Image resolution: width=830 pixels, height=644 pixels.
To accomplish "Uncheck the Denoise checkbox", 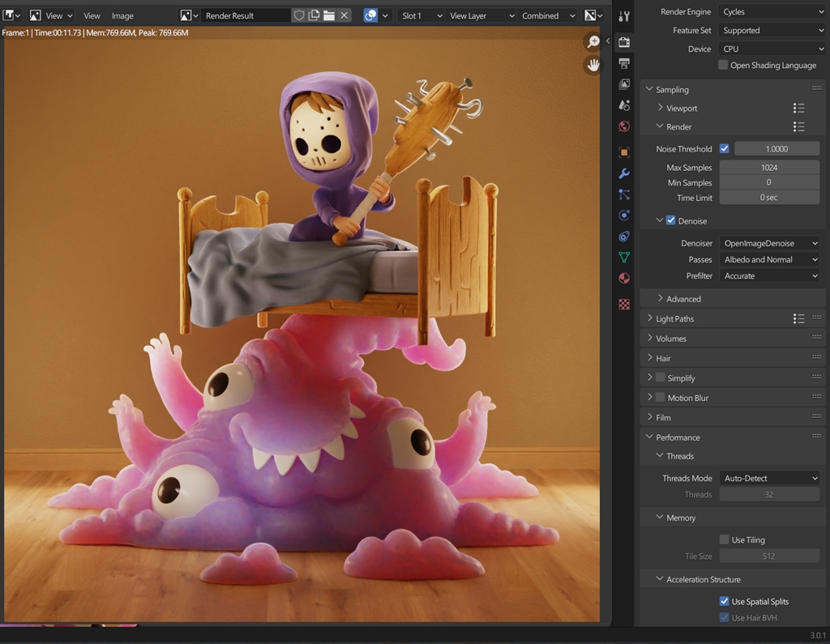I will click(x=670, y=220).
